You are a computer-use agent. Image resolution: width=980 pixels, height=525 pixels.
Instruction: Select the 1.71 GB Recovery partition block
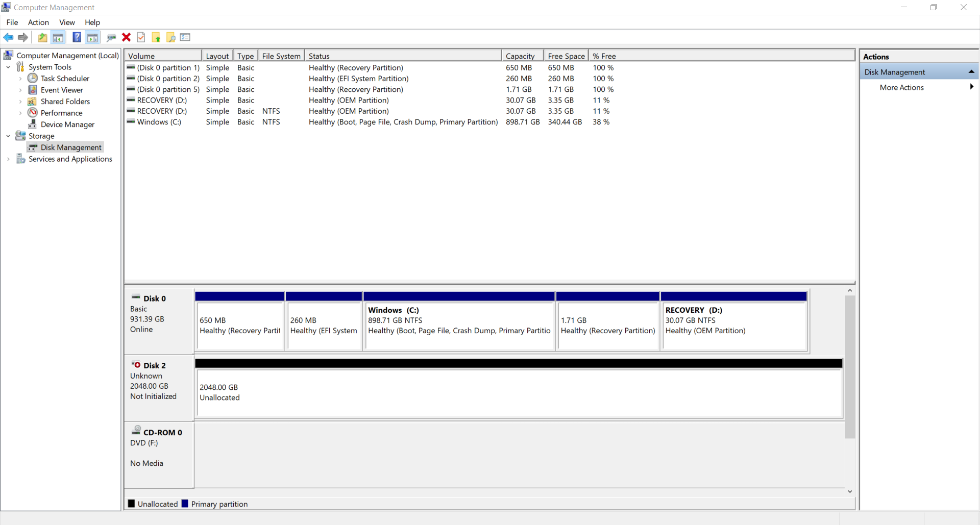(607, 321)
